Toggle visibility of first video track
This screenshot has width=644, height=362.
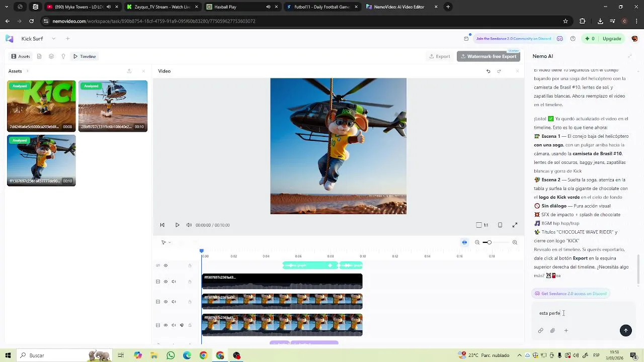166,282
